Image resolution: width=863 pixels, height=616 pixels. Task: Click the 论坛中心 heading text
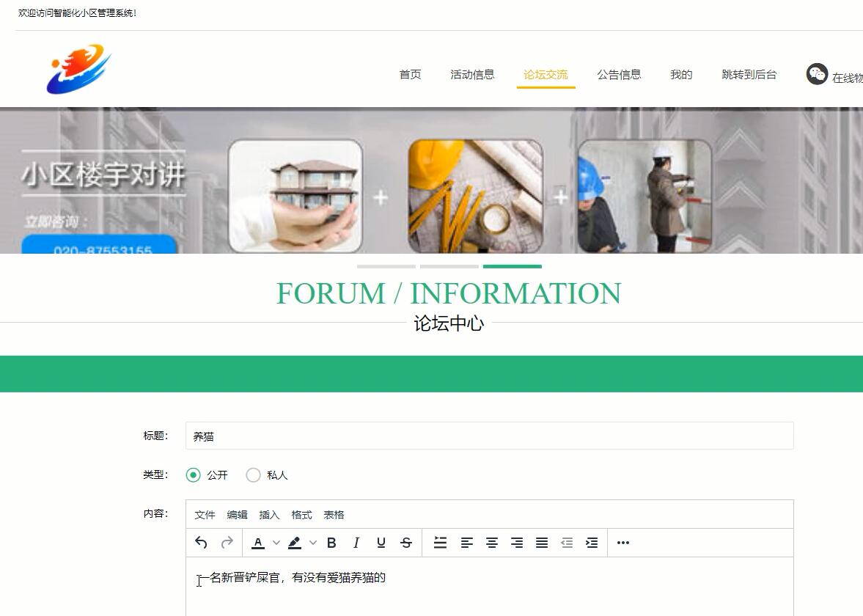pyautogui.click(x=449, y=323)
